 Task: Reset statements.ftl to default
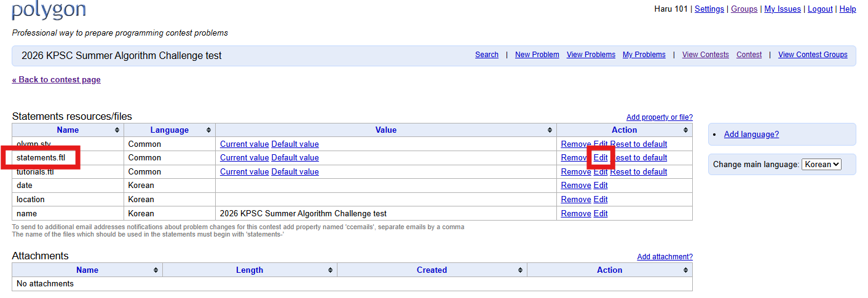pyautogui.click(x=639, y=158)
